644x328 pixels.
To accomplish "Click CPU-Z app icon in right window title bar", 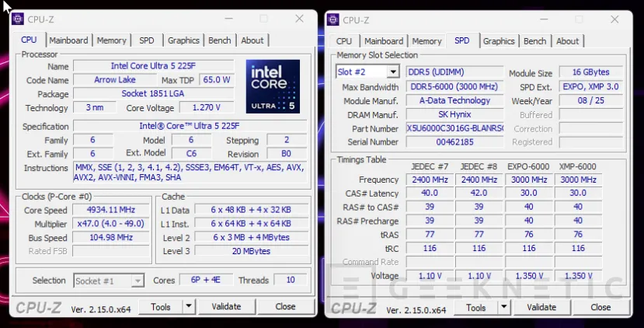I will pyautogui.click(x=333, y=19).
